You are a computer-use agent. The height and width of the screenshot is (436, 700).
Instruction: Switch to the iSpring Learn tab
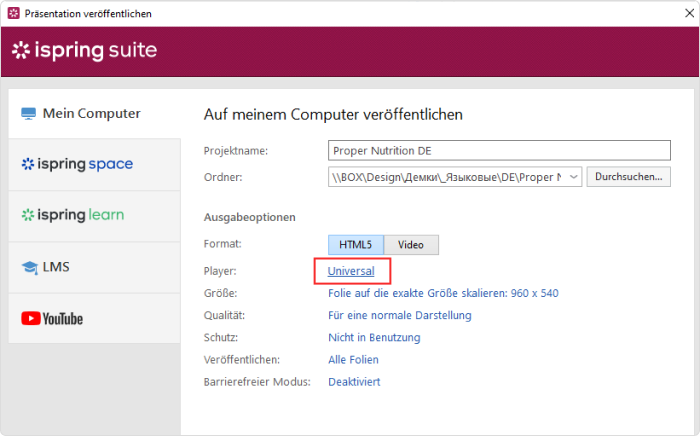pyautogui.click(x=94, y=216)
